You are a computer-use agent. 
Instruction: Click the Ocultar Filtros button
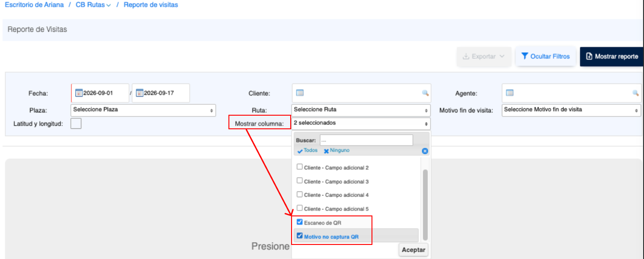(x=546, y=57)
